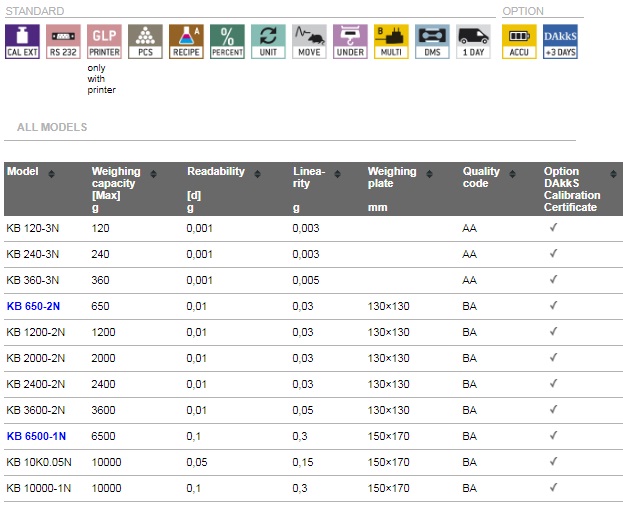Image resolution: width=623 pixels, height=510 pixels.
Task: Click the 1 Day delivery icon
Action: tap(473, 41)
